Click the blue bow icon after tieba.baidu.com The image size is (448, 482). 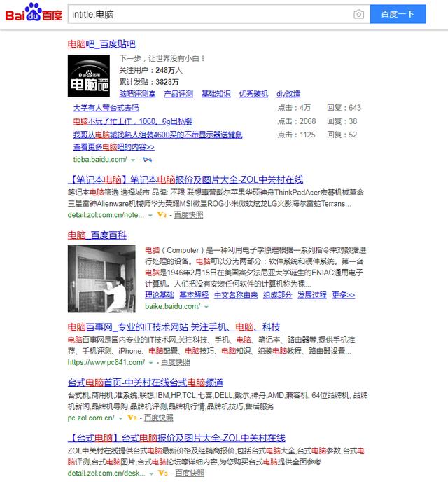(x=148, y=160)
